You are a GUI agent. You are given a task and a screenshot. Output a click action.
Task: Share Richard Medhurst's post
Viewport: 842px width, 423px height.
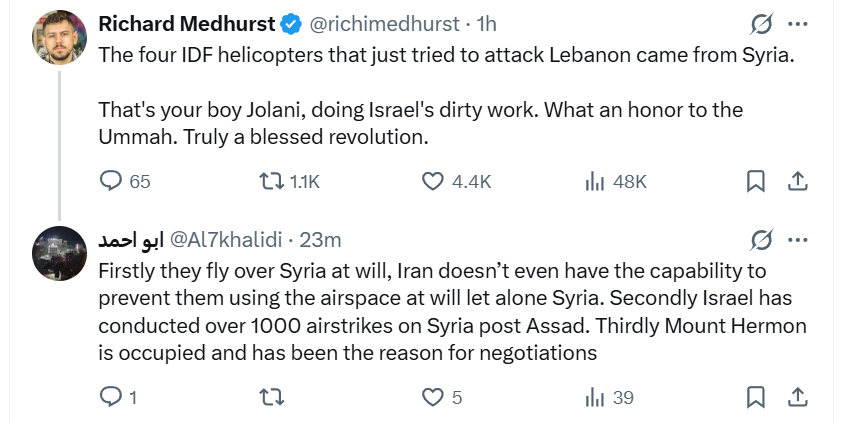pos(798,181)
